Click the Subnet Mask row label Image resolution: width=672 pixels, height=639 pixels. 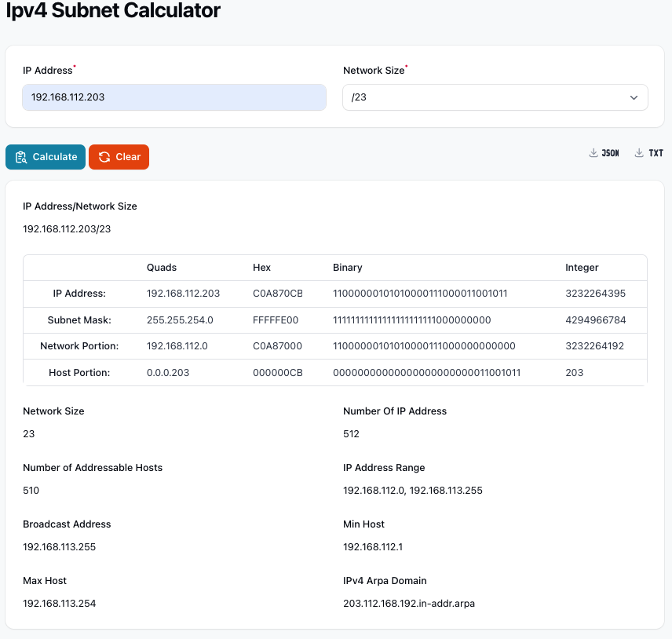click(79, 320)
